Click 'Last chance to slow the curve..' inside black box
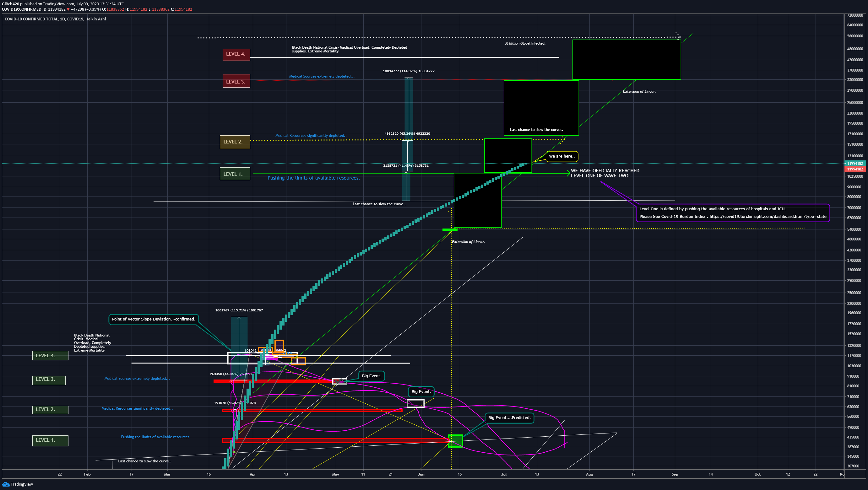868x490 pixels. tap(536, 130)
